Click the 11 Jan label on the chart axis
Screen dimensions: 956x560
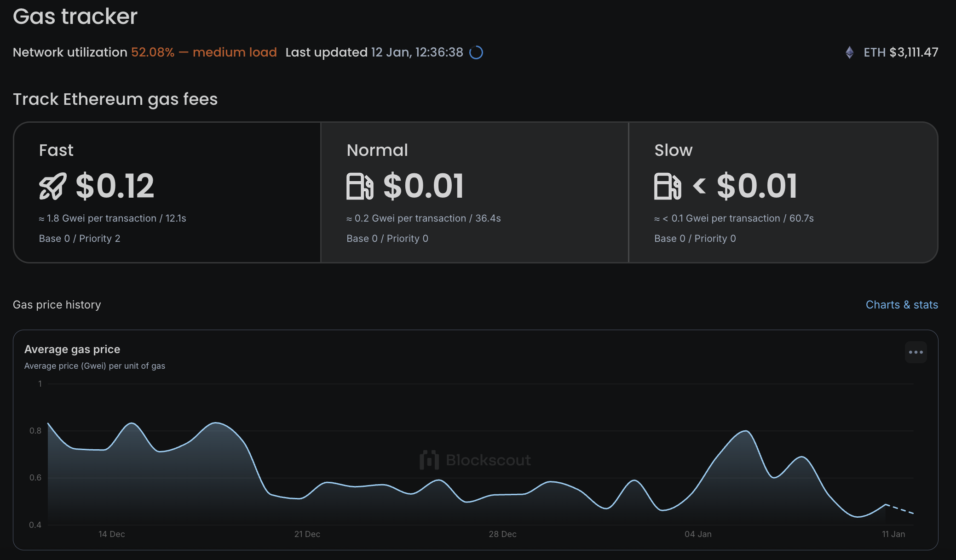pyautogui.click(x=894, y=534)
